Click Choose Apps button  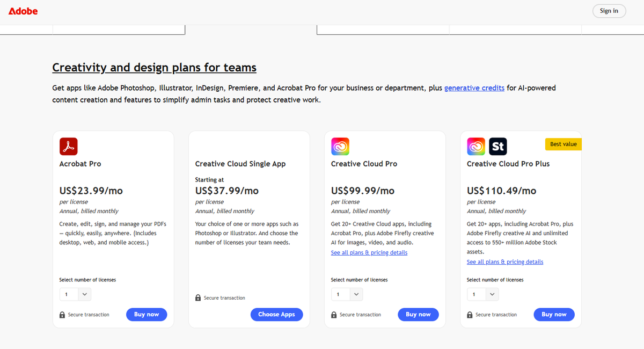276,315
